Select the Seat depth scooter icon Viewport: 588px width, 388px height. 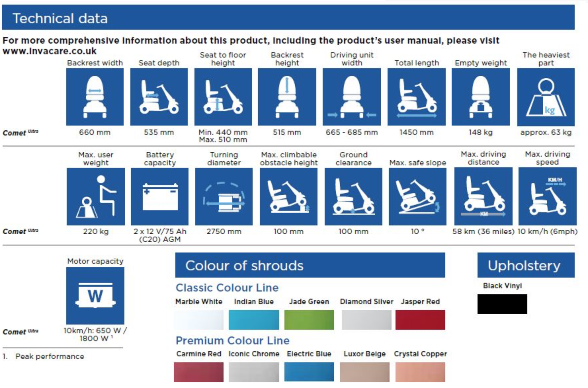[x=159, y=97]
